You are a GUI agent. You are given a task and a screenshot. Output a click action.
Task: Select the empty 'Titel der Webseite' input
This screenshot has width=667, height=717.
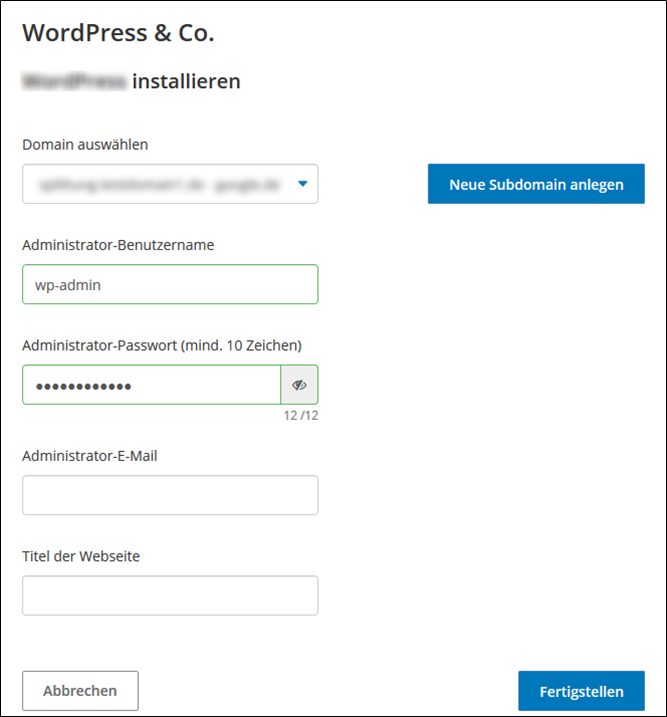pyautogui.click(x=170, y=595)
